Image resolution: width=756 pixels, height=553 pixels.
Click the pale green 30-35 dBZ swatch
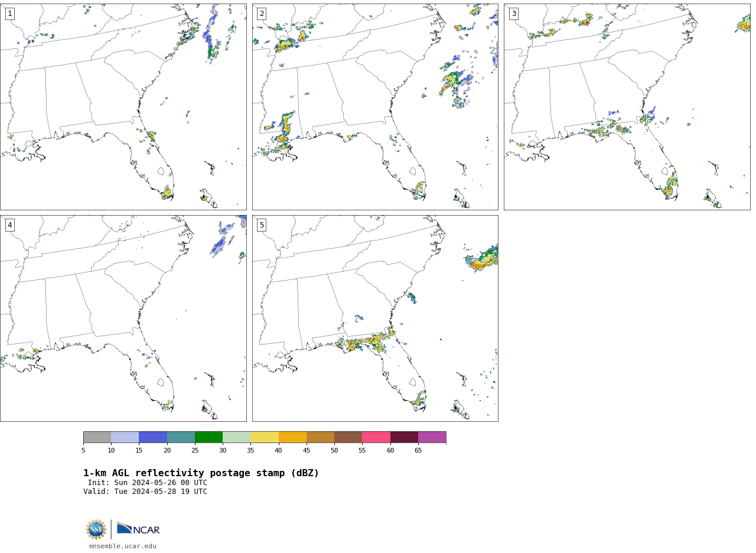tap(236, 437)
